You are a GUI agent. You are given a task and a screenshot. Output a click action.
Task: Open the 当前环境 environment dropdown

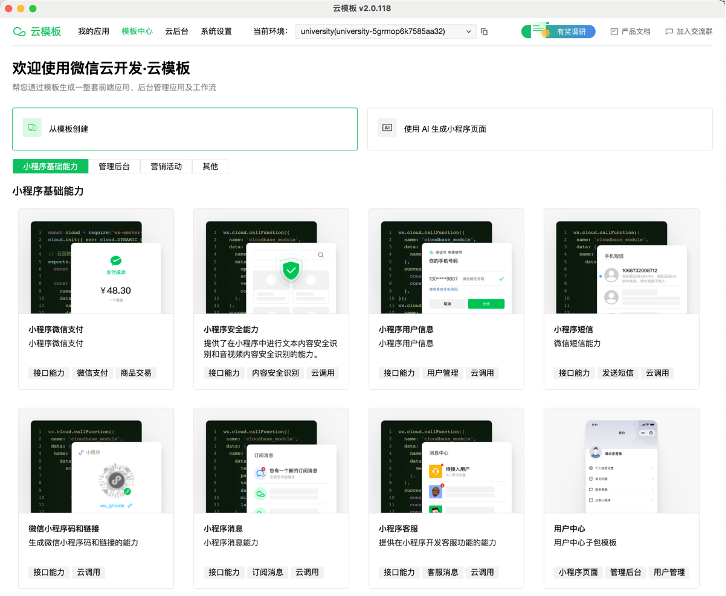click(386, 31)
